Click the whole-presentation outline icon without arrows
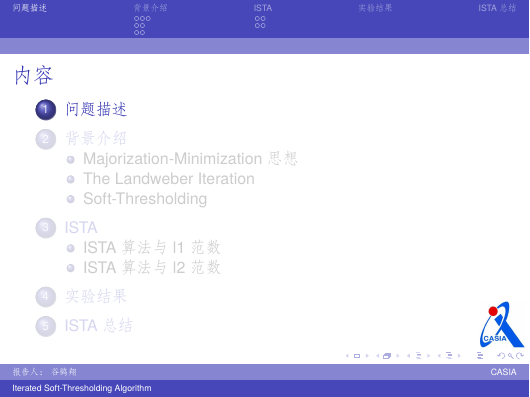The image size is (530, 397). (480, 356)
